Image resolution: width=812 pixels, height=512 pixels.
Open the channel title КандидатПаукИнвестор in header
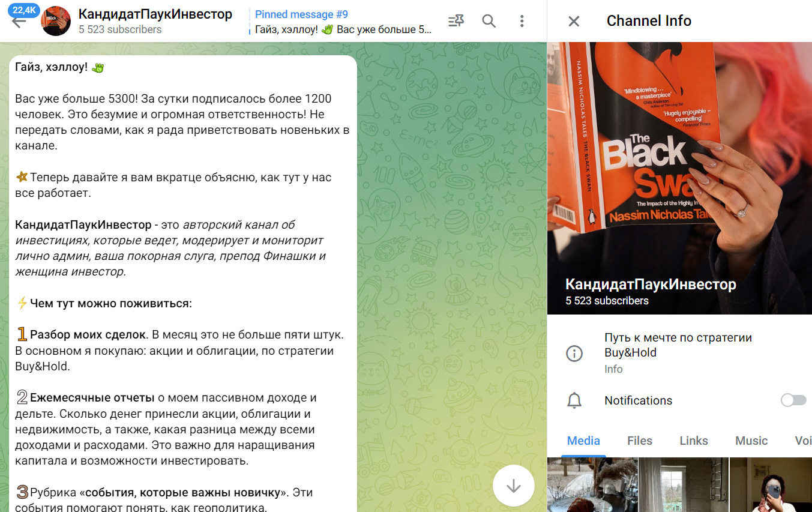[x=155, y=14]
